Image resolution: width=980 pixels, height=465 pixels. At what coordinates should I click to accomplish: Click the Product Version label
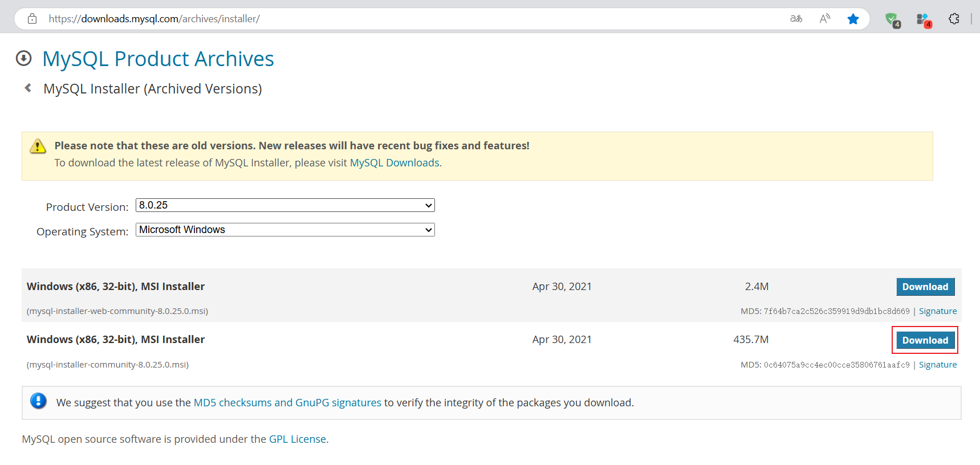tap(87, 207)
